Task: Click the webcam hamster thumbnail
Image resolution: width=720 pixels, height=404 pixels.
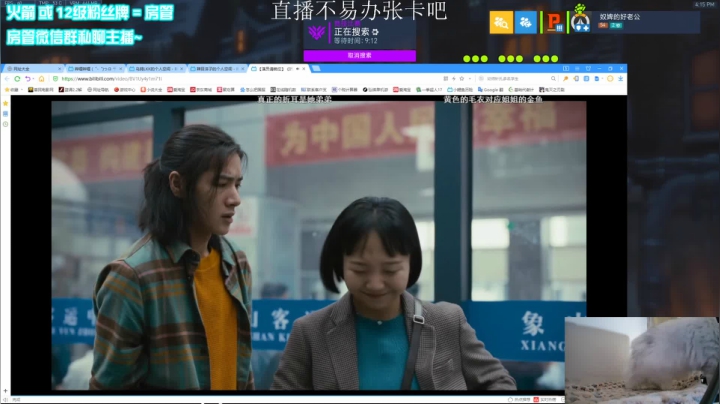Action: 642,360
